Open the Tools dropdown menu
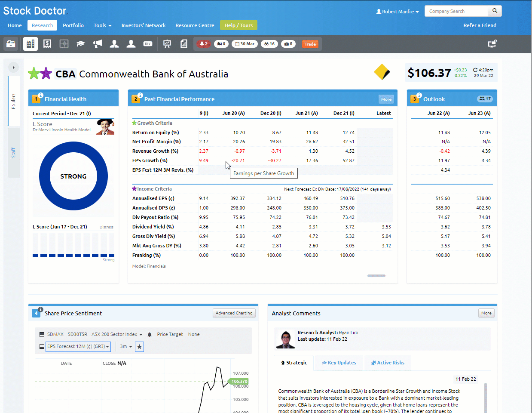Screen dimensions: 532x413 pyautogui.click(x=103, y=25)
